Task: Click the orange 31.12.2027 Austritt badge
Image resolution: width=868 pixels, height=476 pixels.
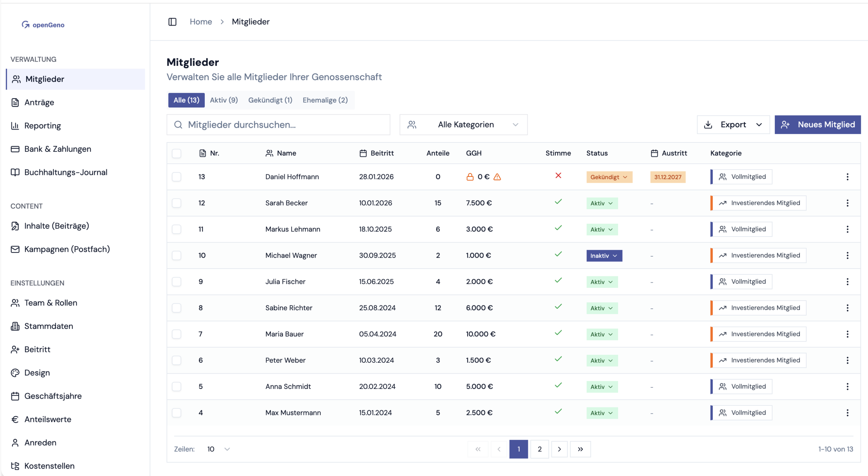Action: tap(667, 177)
